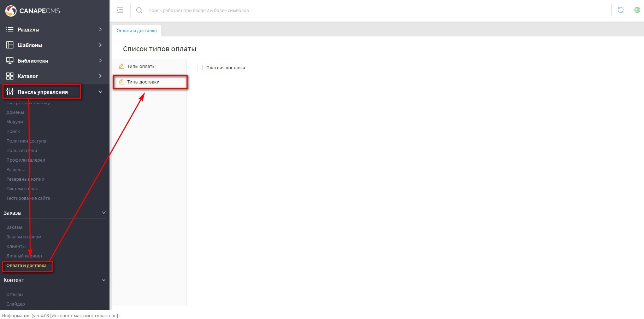Click the Разделы list icon
644x319 pixels.
click(x=10, y=29)
